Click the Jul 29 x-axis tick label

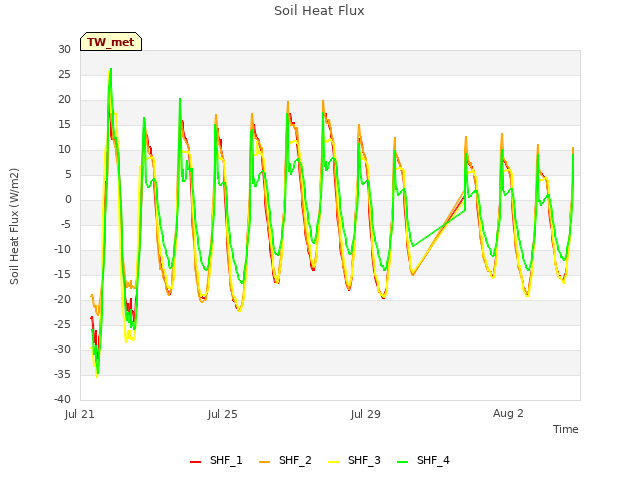point(365,414)
